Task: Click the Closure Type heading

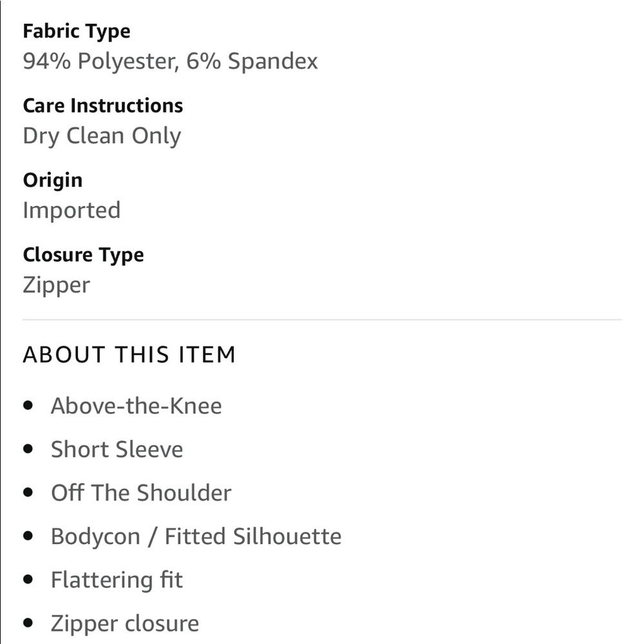Action: [83, 255]
